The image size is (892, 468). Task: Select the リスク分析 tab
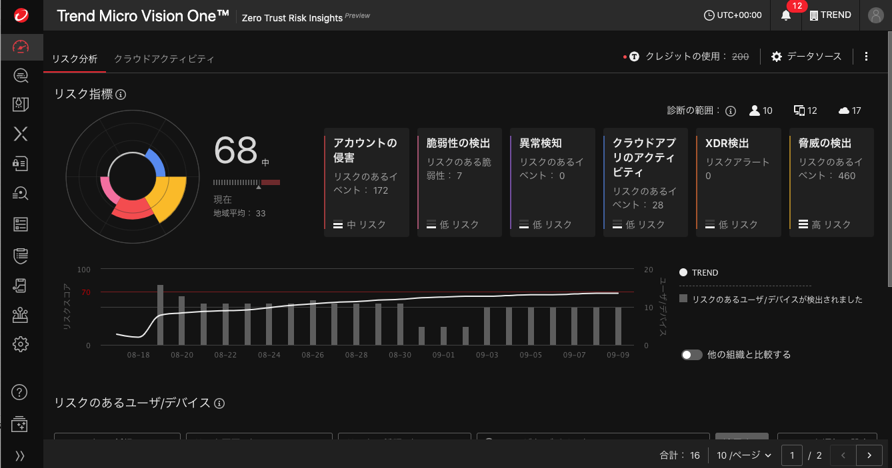pos(75,59)
